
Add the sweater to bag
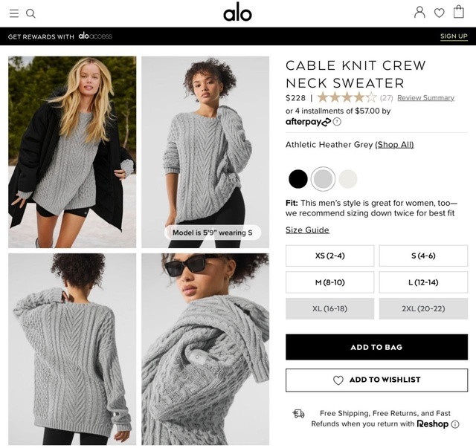(x=376, y=347)
